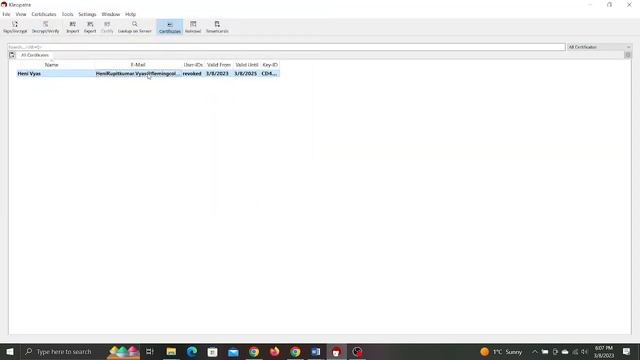
Task: Open Task View on taskbar
Action: click(x=150, y=351)
